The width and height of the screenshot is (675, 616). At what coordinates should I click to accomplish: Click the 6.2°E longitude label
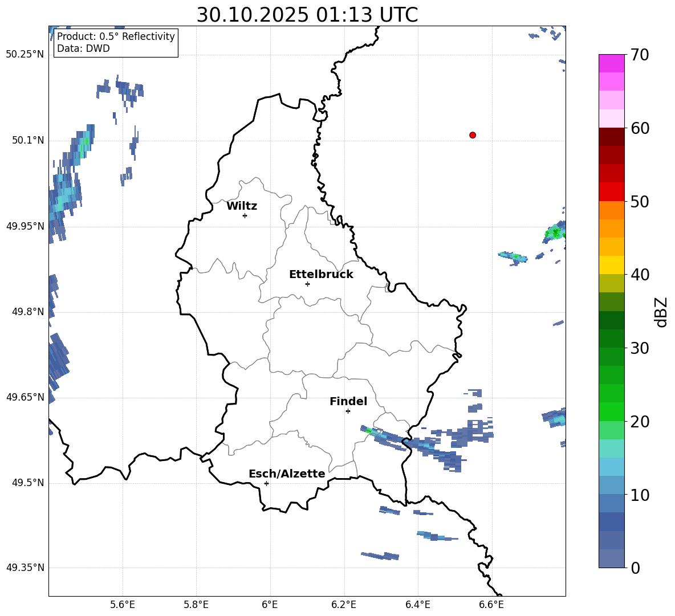click(344, 605)
